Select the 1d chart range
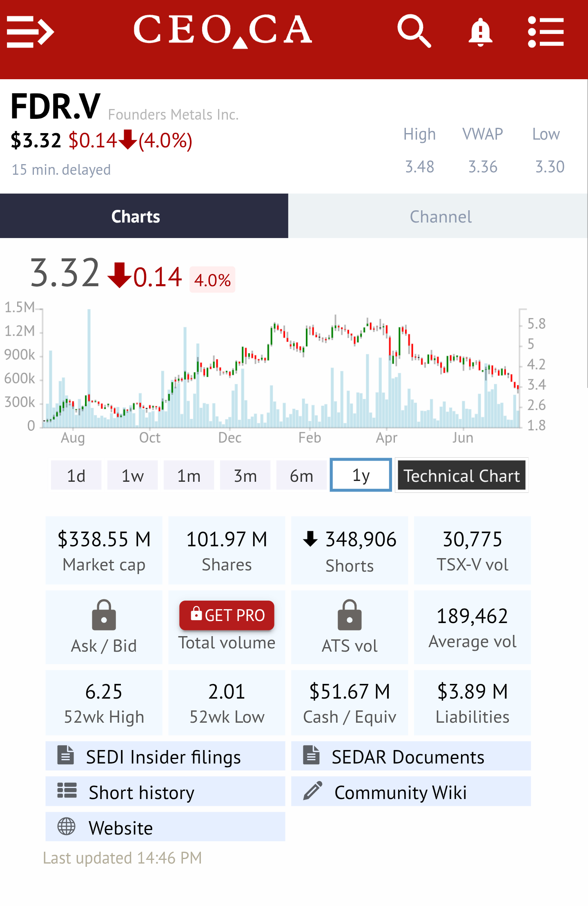This screenshot has height=906, width=588. pos(76,475)
